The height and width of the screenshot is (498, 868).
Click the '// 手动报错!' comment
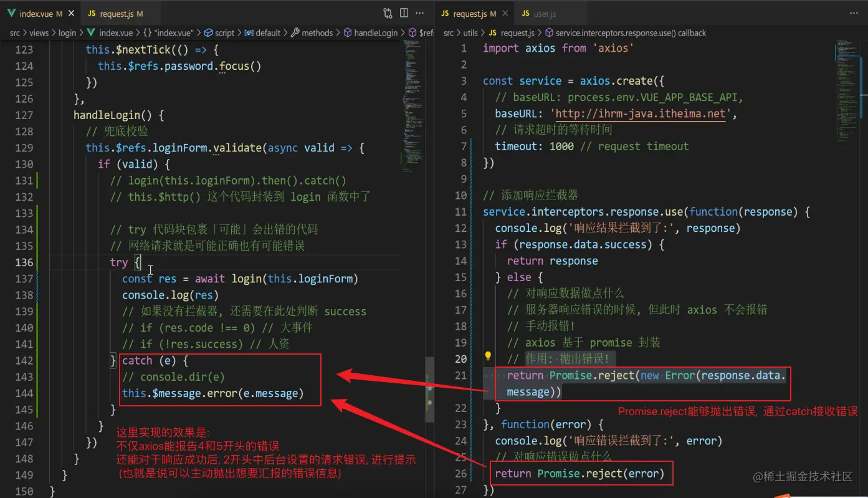(x=541, y=326)
